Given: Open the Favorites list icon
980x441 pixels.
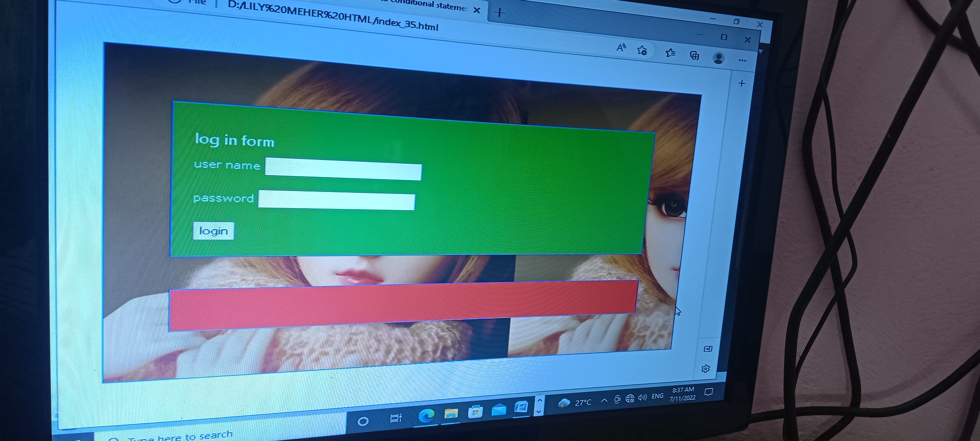Looking at the screenshot, I should pyautogui.click(x=670, y=53).
